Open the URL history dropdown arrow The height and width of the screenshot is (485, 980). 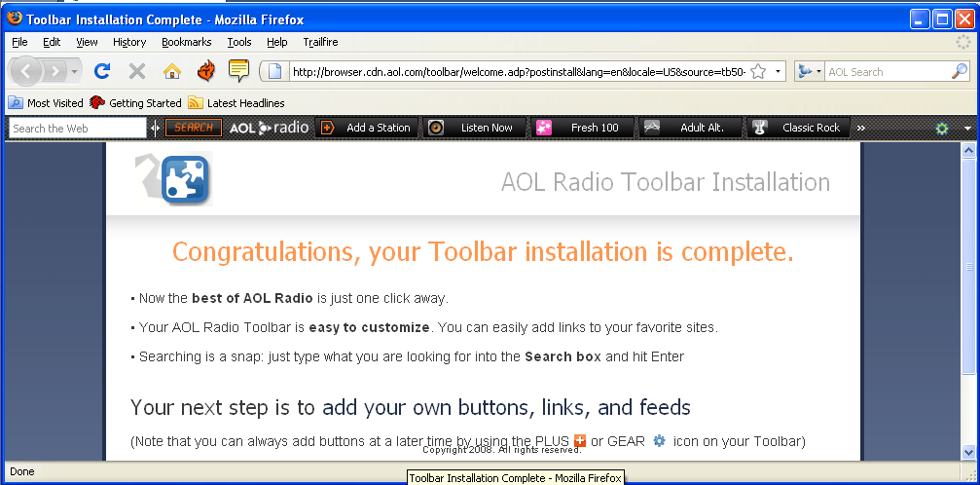(x=778, y=72)
